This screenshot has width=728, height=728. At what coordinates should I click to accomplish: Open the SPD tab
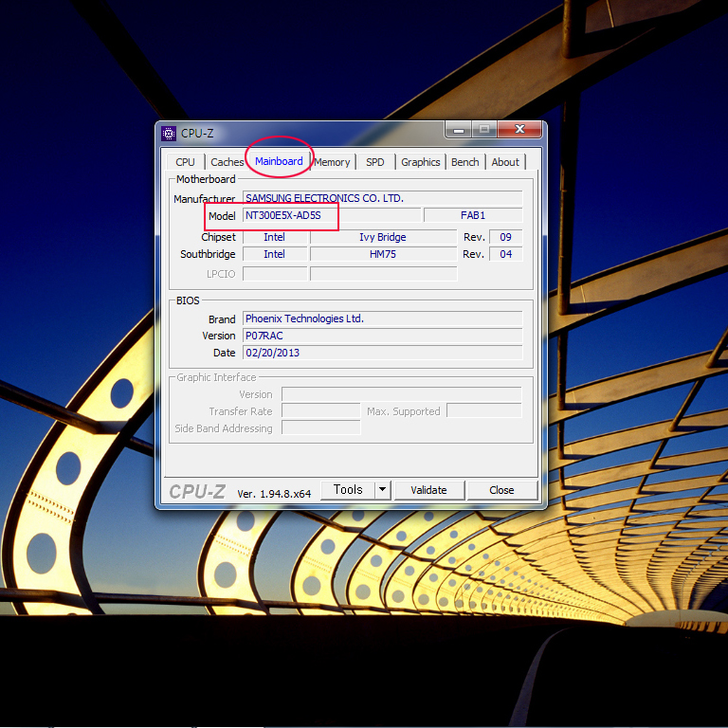coord(375,162)
